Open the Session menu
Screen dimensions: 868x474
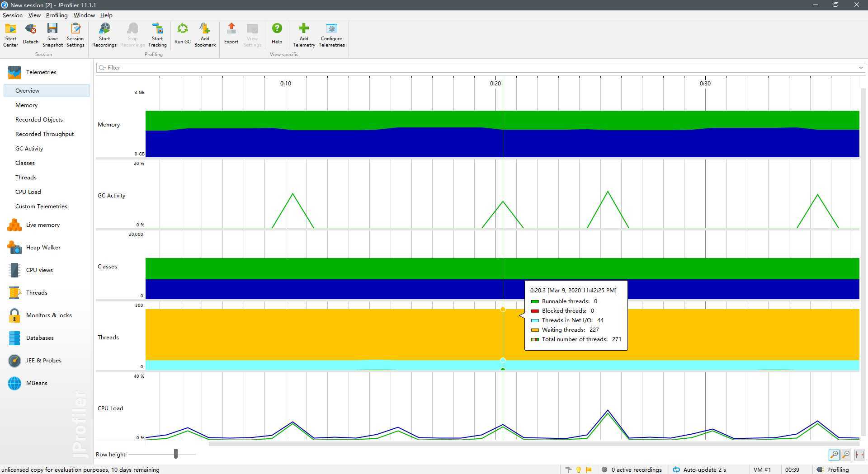(x=12, y=15)
